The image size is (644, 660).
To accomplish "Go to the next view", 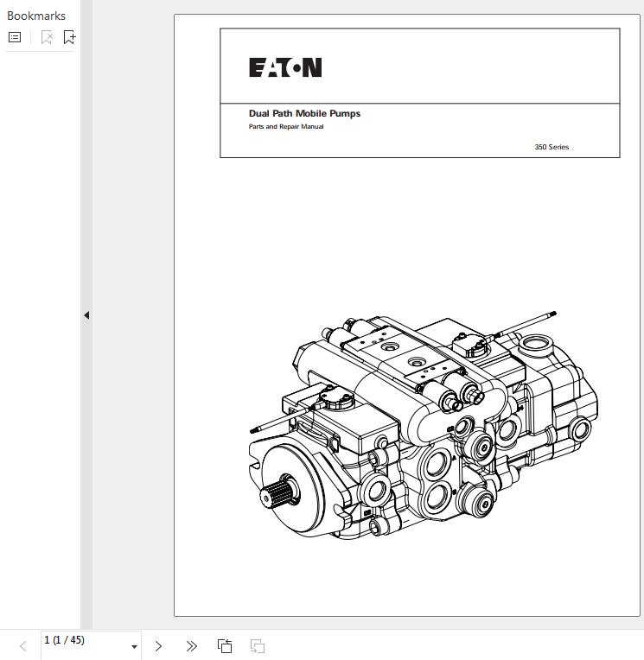I will (257, 646).
